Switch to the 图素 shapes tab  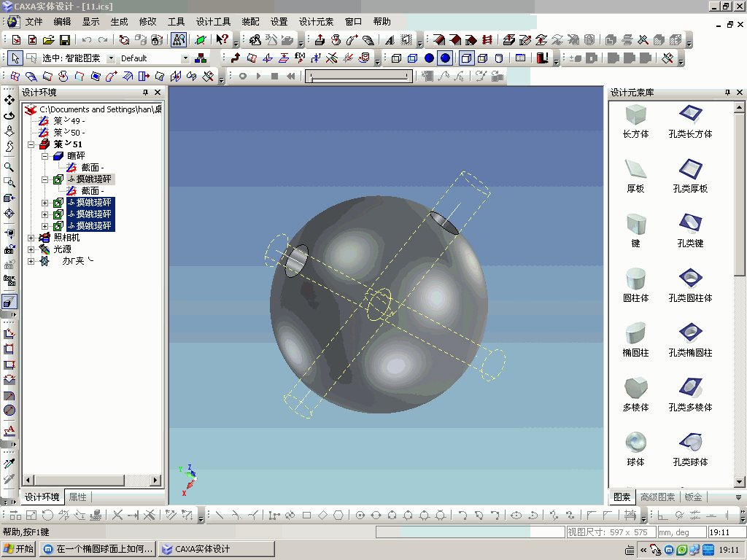[x=622, y=497]
